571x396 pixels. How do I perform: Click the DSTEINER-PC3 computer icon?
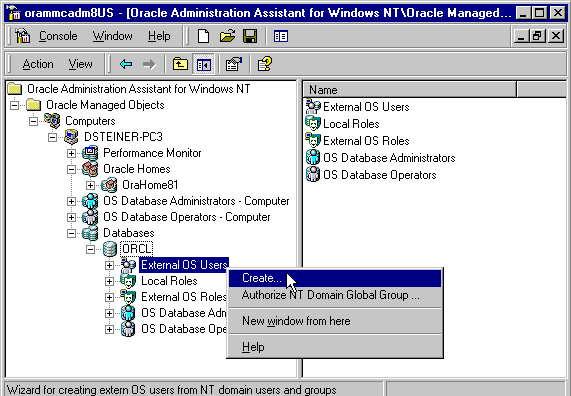[x=71, y=137]
